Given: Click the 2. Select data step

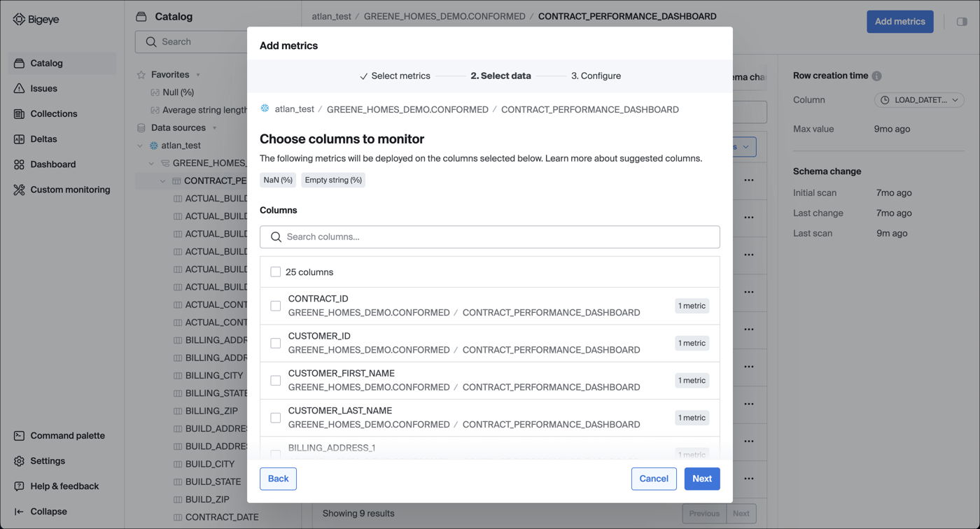Looking at the screenshot, I should point(500,76).
